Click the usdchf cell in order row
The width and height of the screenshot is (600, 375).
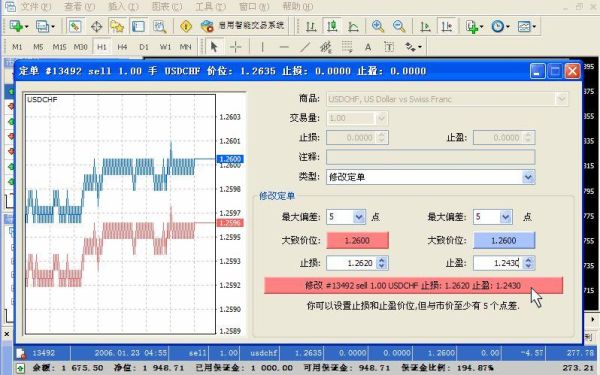coord(263,353)
